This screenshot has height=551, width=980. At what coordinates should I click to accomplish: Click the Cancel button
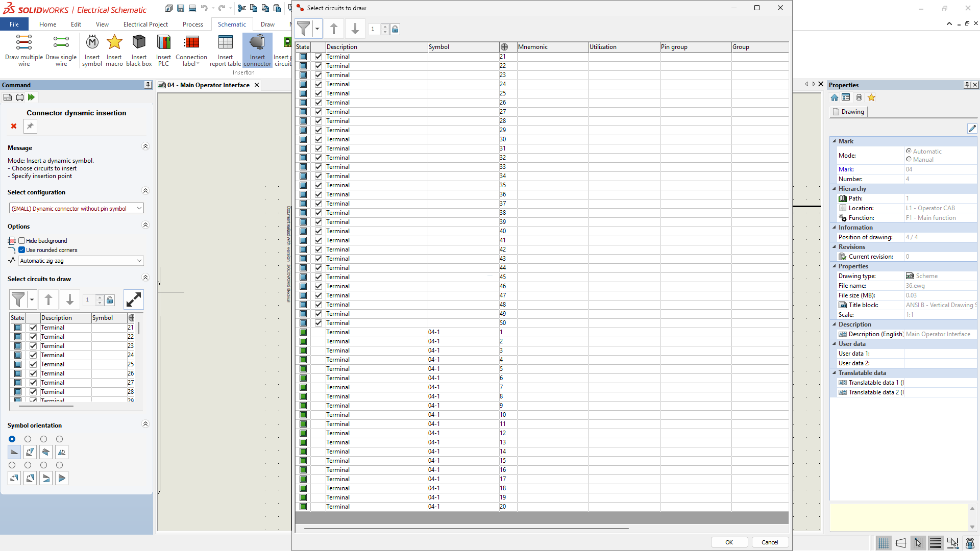point(770,542)
